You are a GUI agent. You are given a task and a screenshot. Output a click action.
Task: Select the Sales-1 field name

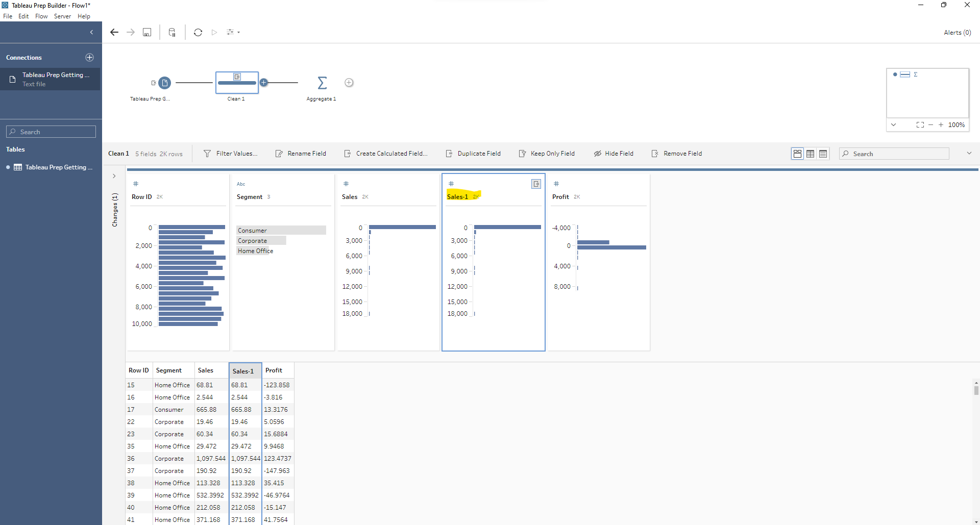pos(458,197)
